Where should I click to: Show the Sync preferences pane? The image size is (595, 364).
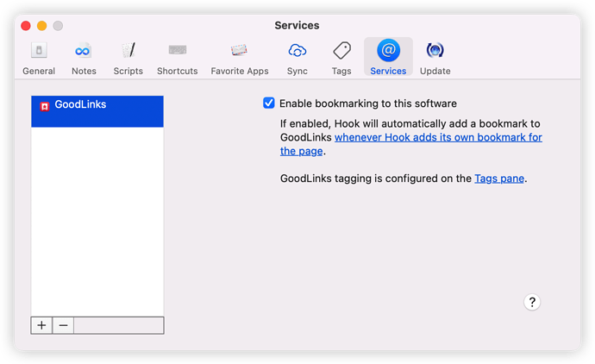pos(297,58)
